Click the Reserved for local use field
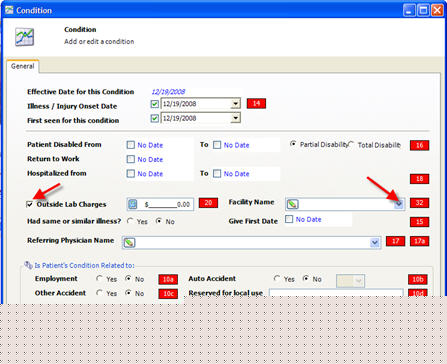Image resolution: width=447 pixels, height=364 pixels. pyautogui.click(x=336, y=293)
